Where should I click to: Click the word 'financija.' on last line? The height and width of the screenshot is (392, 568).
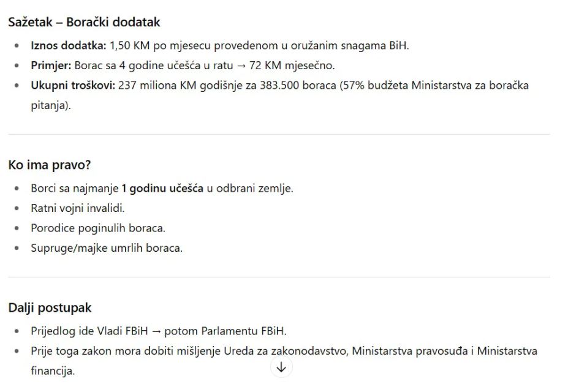coord(53,371)
